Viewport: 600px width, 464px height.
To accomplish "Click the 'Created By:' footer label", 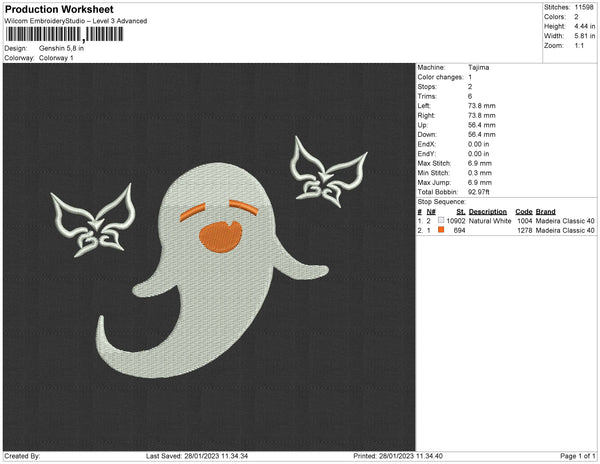I will tap(22, 456).
